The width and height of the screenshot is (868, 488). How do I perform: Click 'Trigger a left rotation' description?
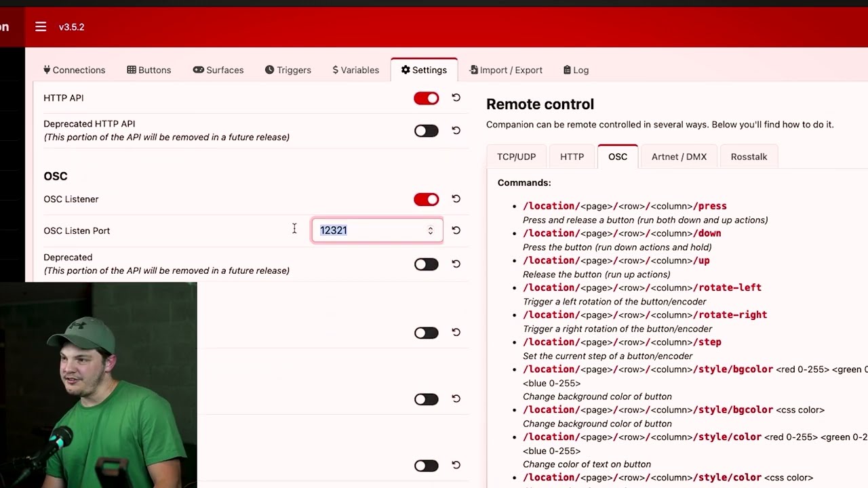point(614,302)
